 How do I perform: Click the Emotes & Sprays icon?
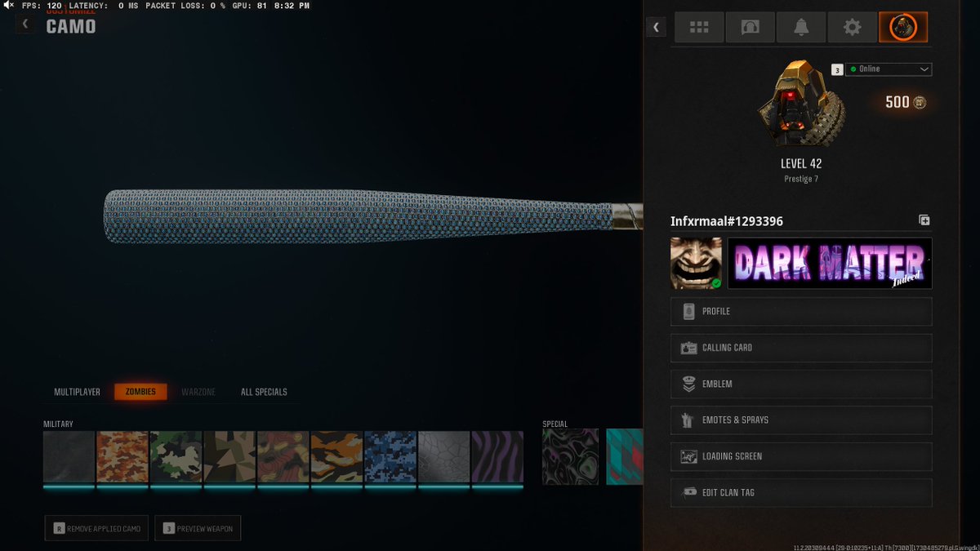tap(688, 420)
